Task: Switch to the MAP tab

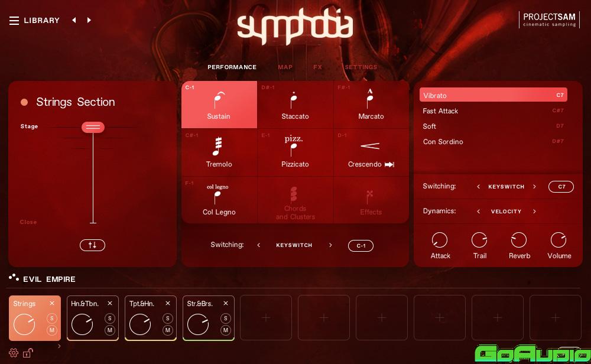Action: (x=285, y=67)
